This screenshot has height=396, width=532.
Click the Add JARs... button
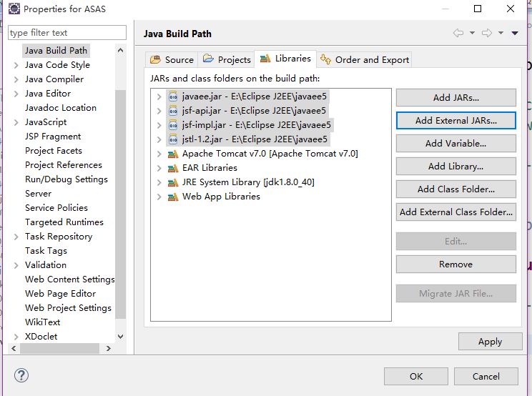[456, 98]
